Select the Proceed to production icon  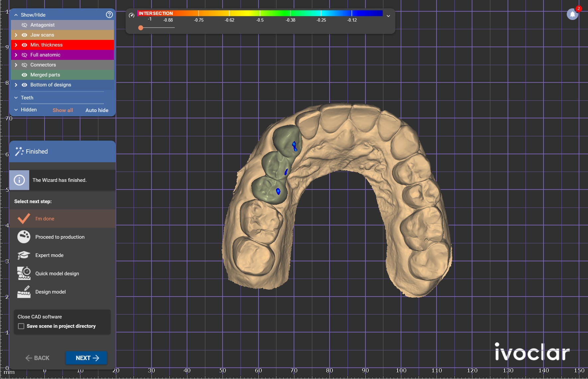point(24,237)
